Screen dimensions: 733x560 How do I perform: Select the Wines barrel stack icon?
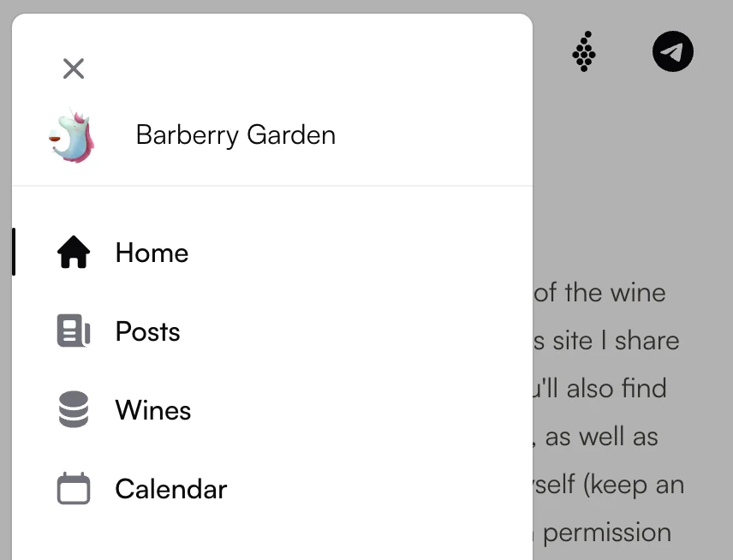coord(73,409)
